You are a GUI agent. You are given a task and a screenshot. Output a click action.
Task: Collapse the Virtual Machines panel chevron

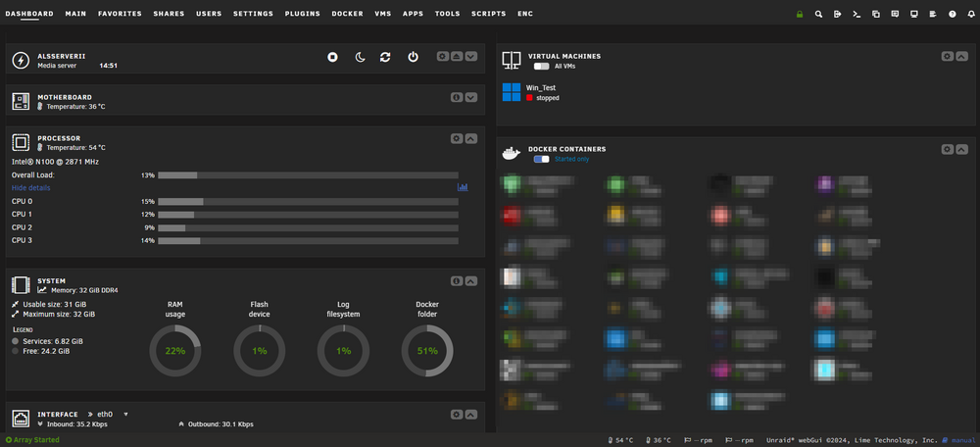962,56
